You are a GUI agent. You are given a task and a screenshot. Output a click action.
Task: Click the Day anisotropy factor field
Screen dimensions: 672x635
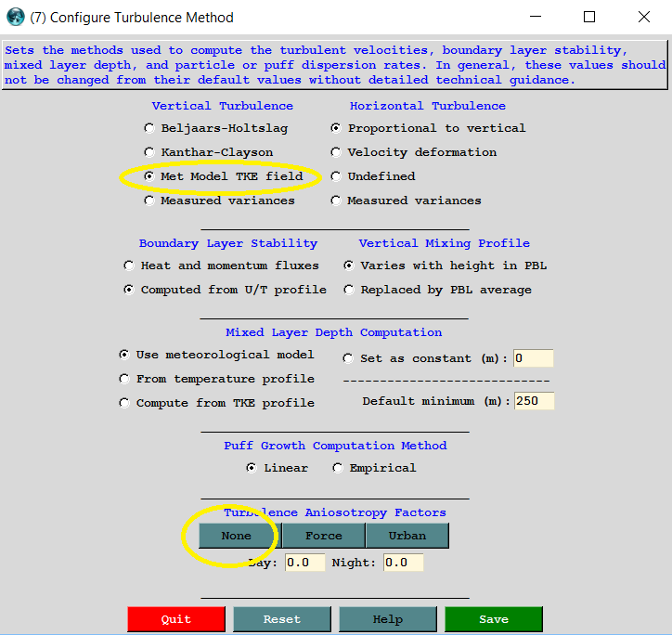click(x=304, y=563)
